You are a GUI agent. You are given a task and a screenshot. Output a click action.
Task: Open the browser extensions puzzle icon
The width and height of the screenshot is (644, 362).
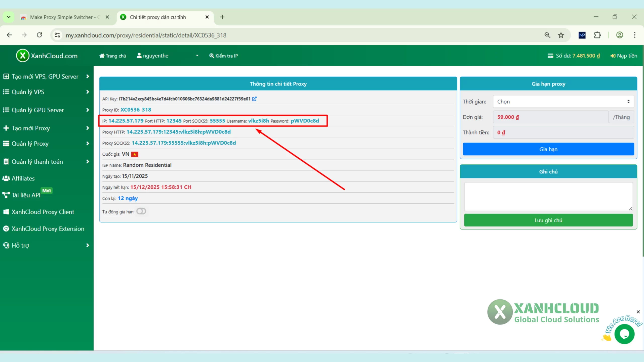(597, 35)
